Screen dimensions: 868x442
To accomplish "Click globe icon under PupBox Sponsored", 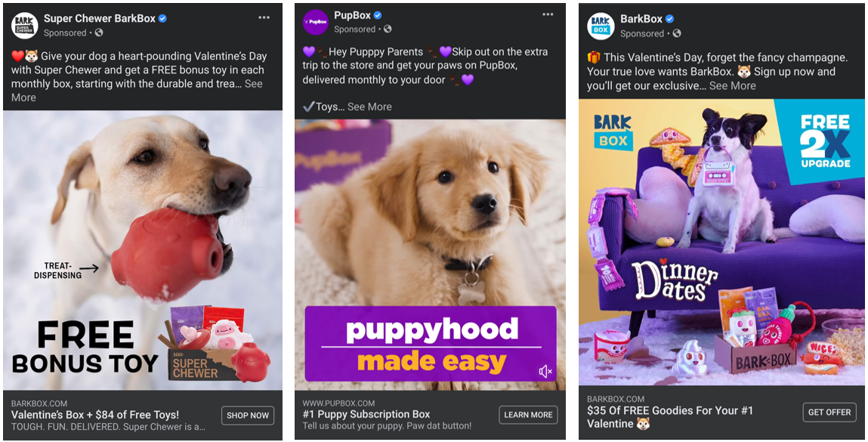I will pos(388,29).
